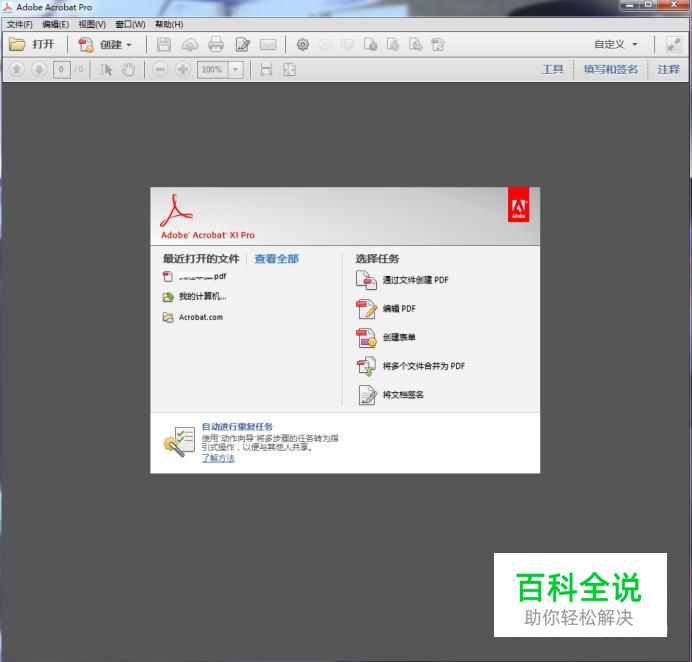Screen dimensions: 692x662
Task: Click the Save floppy disk icon
Action: click(x=164, y=45)
